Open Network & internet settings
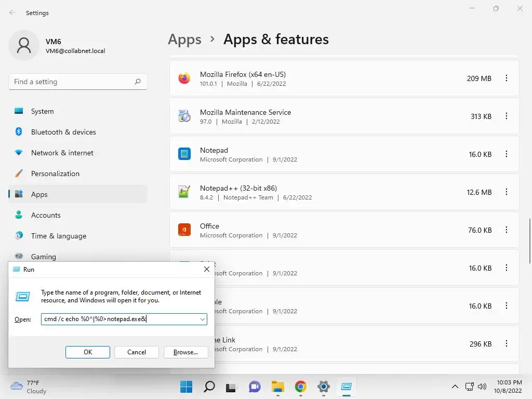Viewport: 532px width, 399px height. [78, 153]
